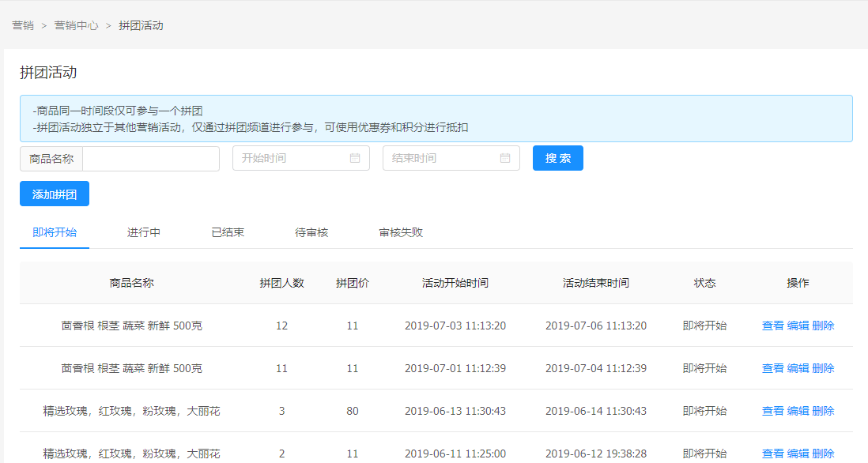Switch to the 已结束 tab
Image resolution: width=868 pixels, height=463 pixels.
click(x=228, y=232)
